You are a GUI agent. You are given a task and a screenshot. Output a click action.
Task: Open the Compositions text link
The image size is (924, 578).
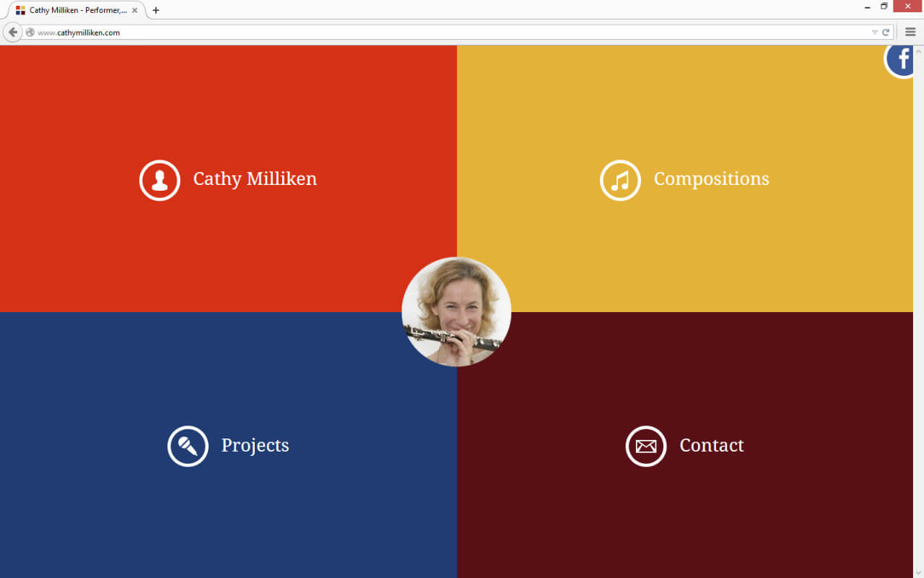[x=712, y=179]
